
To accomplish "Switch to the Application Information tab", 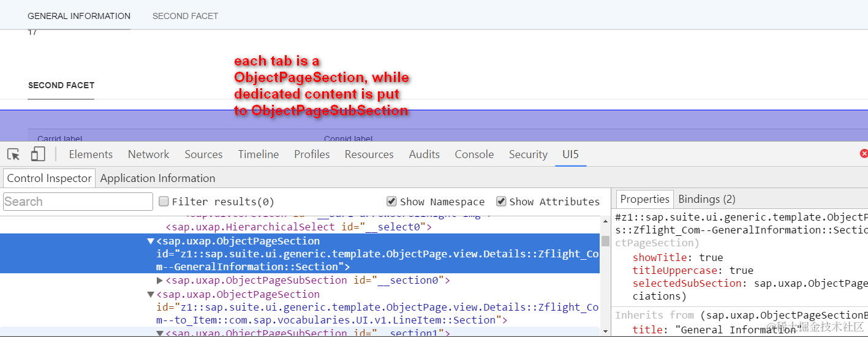I will click(157, 178).
